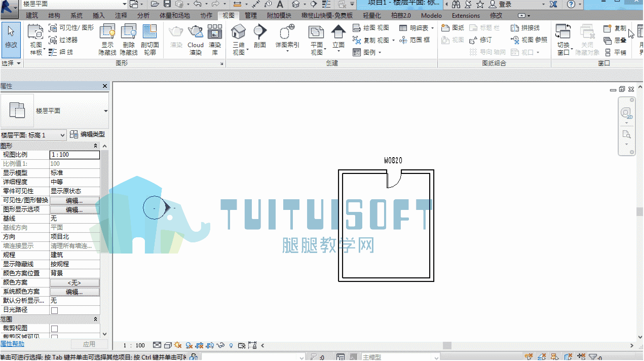Select 剖切面轮廓 cut profile tool
Screen dimensions: 644x361
pyautogui.click(x=150, y=40)
